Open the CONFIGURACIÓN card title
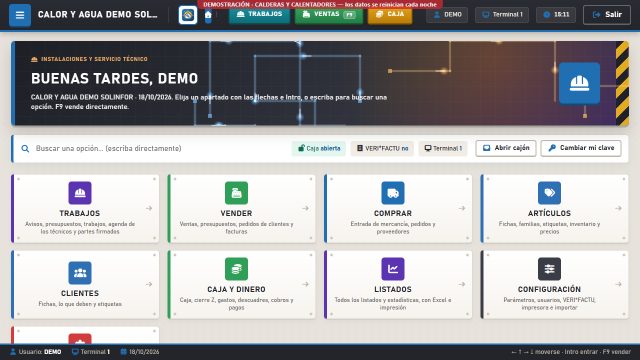The width and height of the screenshot is (640, 360). point(549,289)
